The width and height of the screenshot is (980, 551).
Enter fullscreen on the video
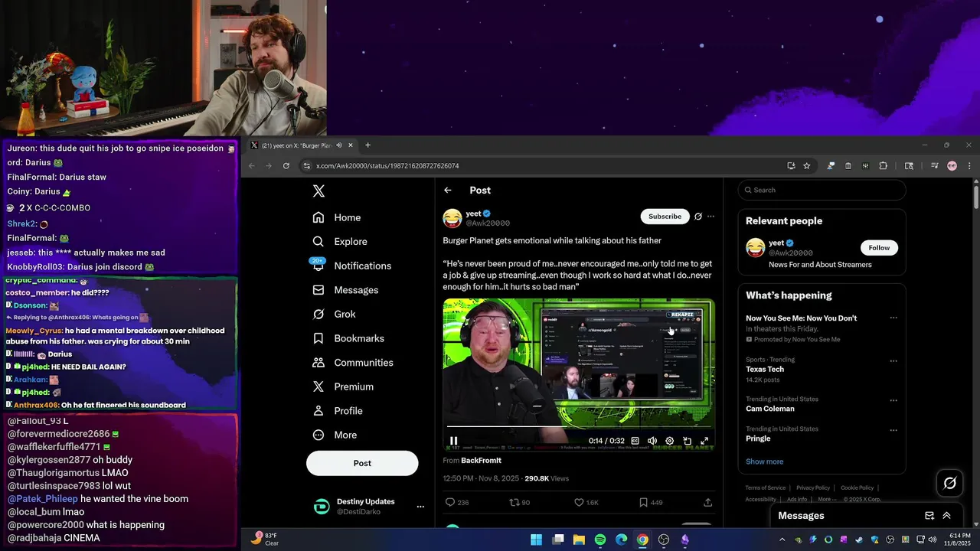click(704, 441)
